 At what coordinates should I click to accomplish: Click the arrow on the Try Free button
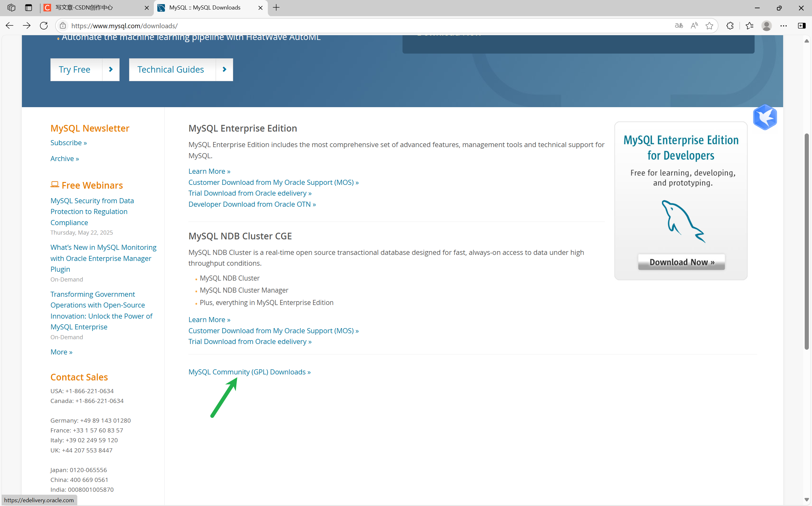click(111, 69)
